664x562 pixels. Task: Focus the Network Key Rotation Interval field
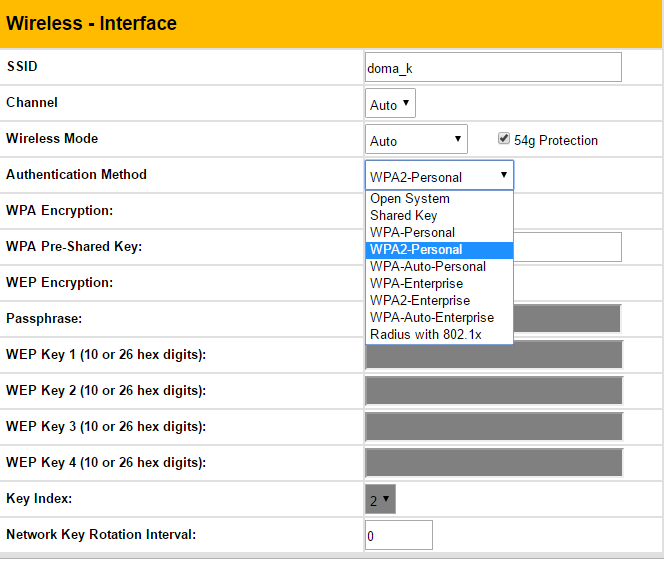398,535
